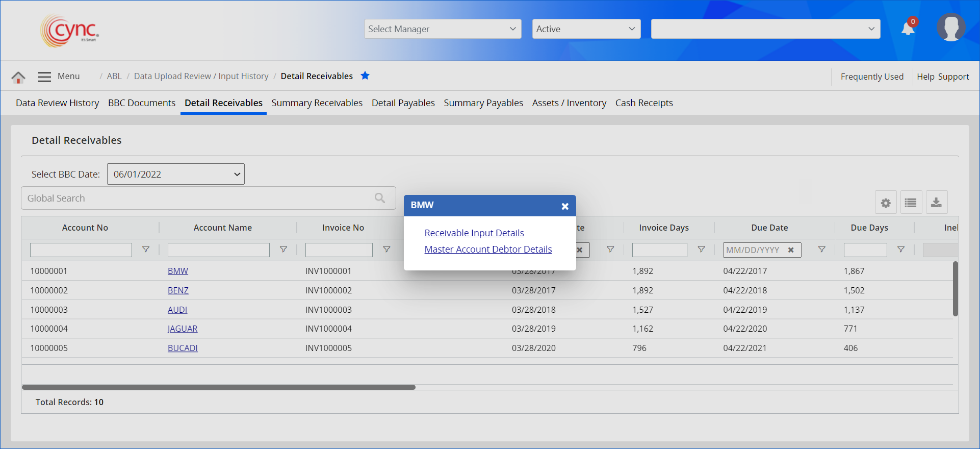Viewport: 980px width, 449px height.
Task: Expand the Select Manager dropdown
Action: pyautogui.click(x=442, y=29)
